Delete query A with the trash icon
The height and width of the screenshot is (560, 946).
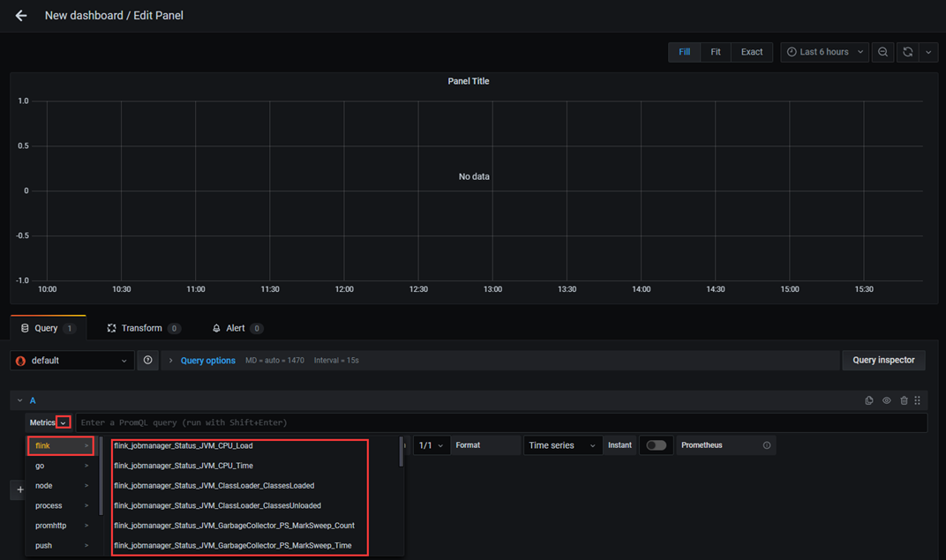click(904, 400)
